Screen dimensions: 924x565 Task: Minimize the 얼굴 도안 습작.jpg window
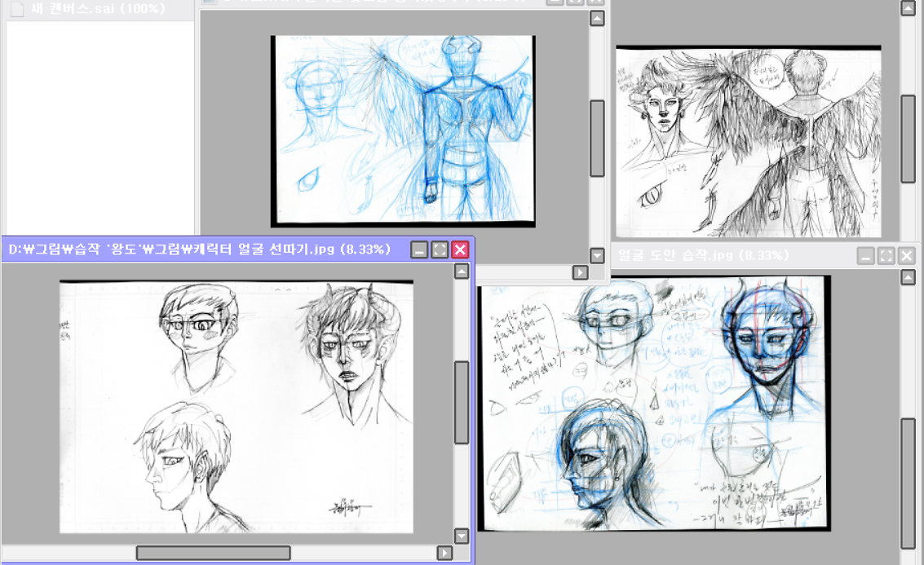[865, 256]
